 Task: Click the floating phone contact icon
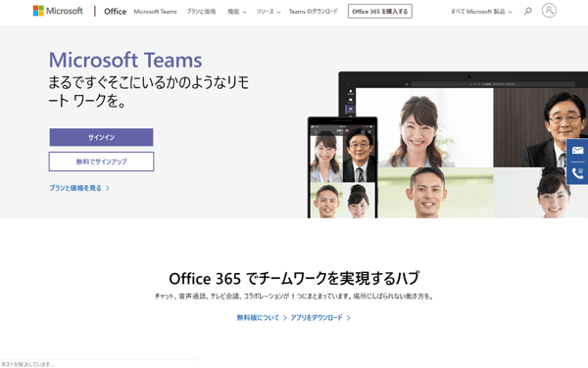(577, 173)
